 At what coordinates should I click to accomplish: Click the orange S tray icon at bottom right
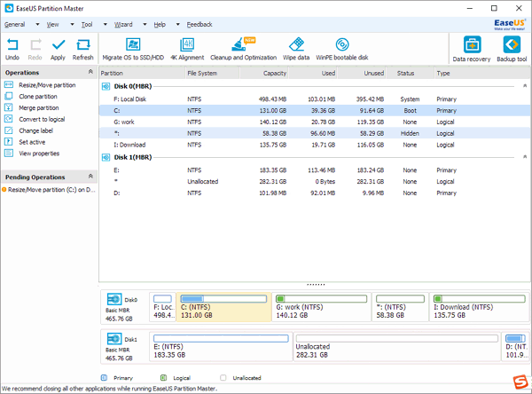click(x=520, y=382)
